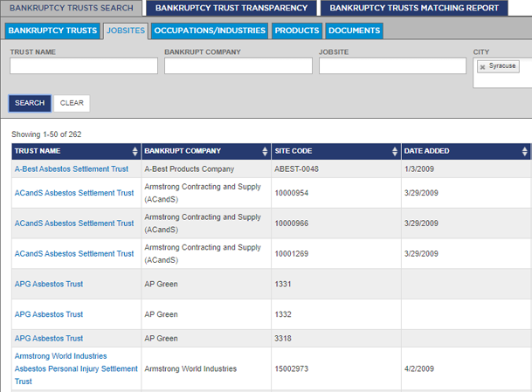Select date 1/3/2009 cell
Screen dimensions: 532x392
click(x=466, y=168)
